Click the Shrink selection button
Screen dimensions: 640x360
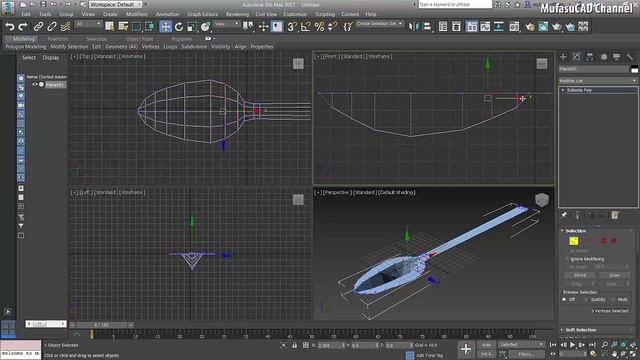point(580,276)
